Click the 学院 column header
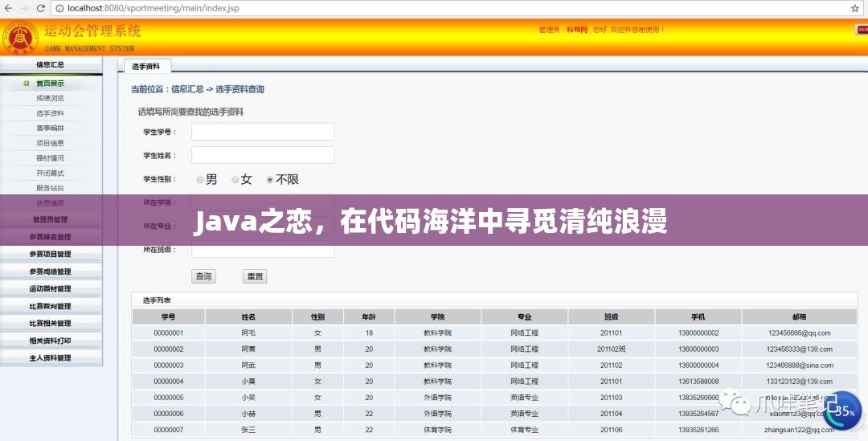868x441 pixels. click(x=437, y=317)
